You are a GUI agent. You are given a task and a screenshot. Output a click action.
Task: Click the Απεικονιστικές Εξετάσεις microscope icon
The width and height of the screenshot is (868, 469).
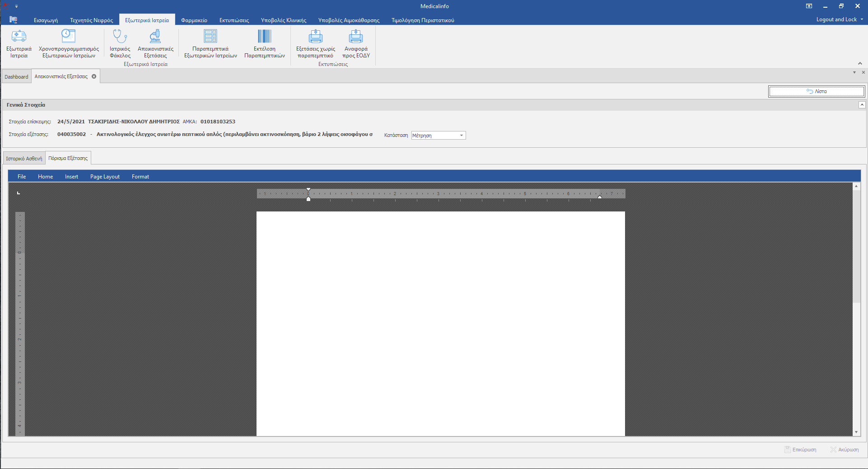155,37
